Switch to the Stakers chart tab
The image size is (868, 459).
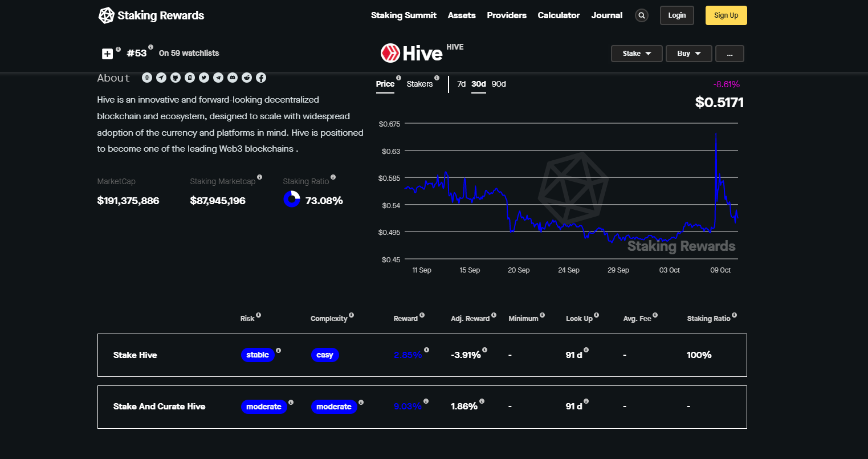click(x=420, y=84)
